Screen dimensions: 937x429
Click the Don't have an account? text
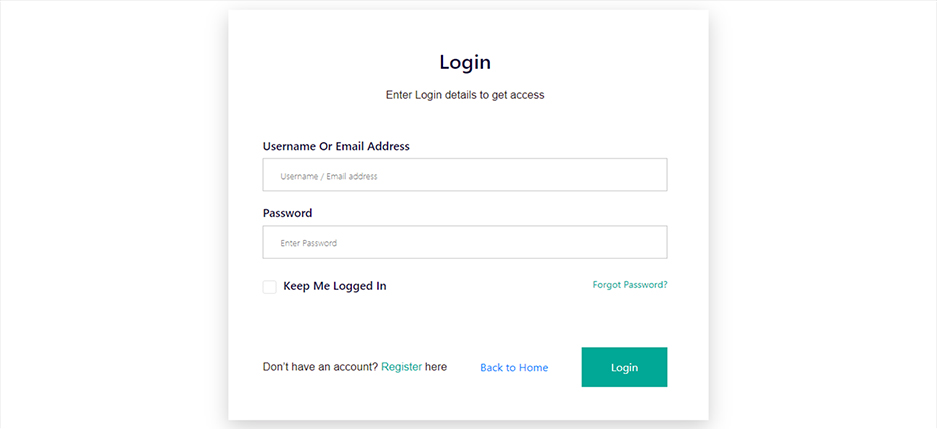(x=320, y=367)
